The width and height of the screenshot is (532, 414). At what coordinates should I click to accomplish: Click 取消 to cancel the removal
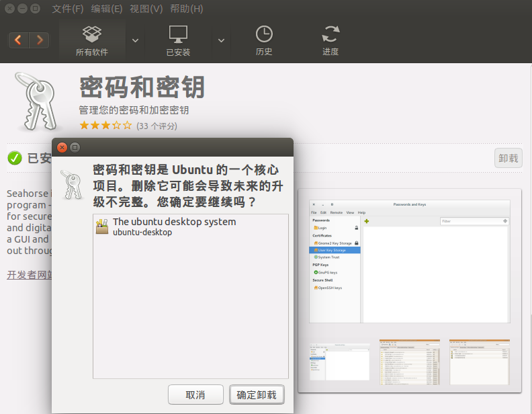pyautogui.click(x=195, y=395)
